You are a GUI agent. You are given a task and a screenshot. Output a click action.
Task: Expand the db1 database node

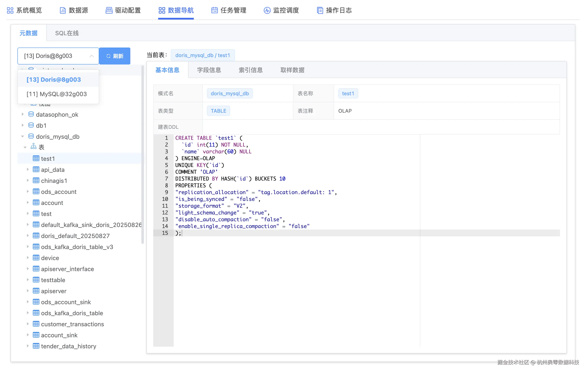tap(23, 125)
